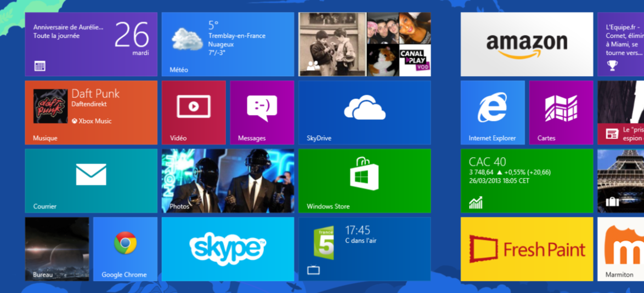The image size is (644, 293).
Task: Click the Daft Punk album cover
Action: (50, 106)
